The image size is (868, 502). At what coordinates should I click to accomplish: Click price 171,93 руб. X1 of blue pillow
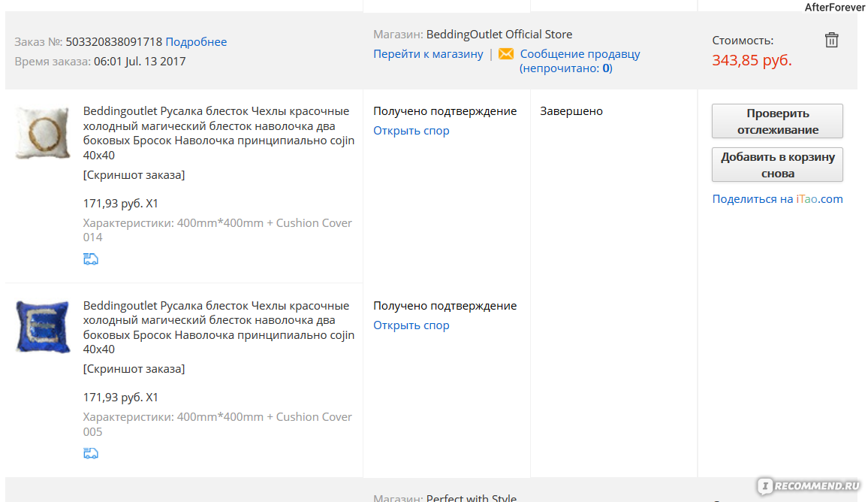pyautogui.click(x=121, y=398)
